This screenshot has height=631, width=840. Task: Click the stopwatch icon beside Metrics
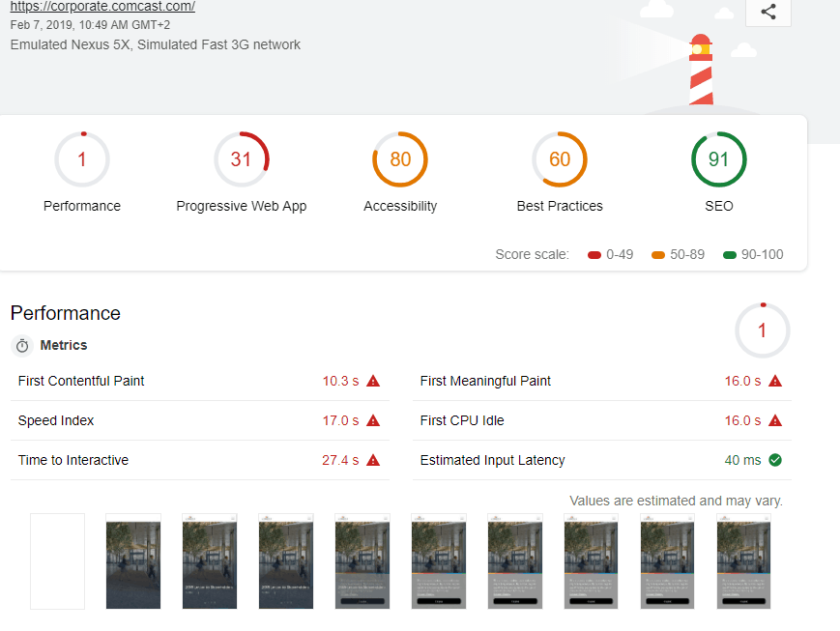point(22,346)
